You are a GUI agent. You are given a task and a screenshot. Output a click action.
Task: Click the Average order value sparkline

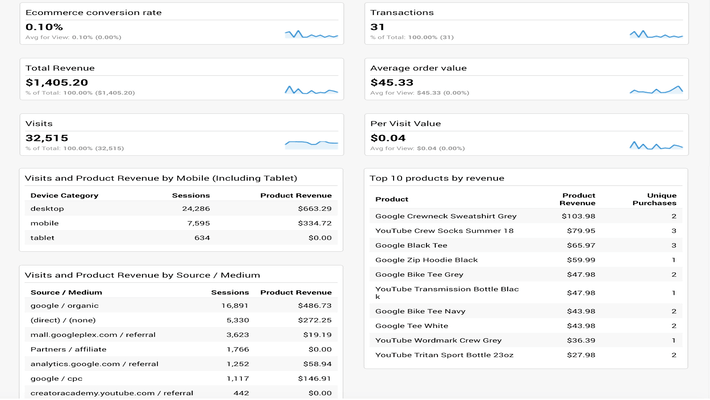(656, 90)
